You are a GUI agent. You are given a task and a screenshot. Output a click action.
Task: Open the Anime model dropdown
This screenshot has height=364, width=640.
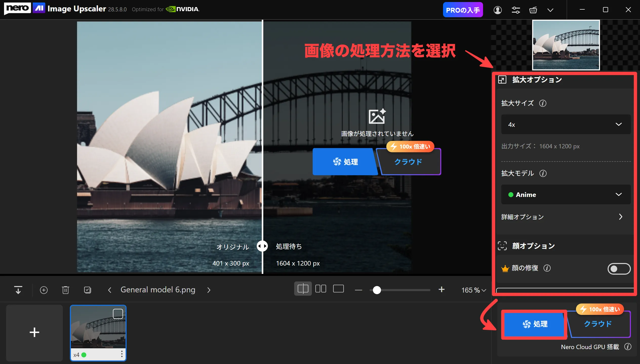pyautogui.click(x=566, y=194)
